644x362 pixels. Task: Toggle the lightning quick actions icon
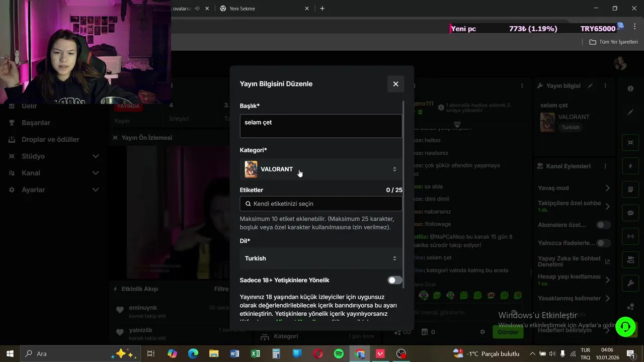(630, 166)
